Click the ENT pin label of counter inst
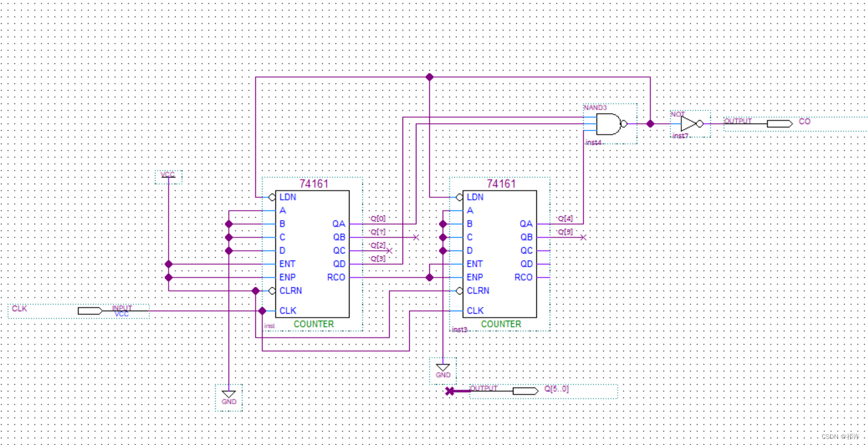The height and width of the screenshot is (445, 868). pyautogui.click(x=288, y=264)
